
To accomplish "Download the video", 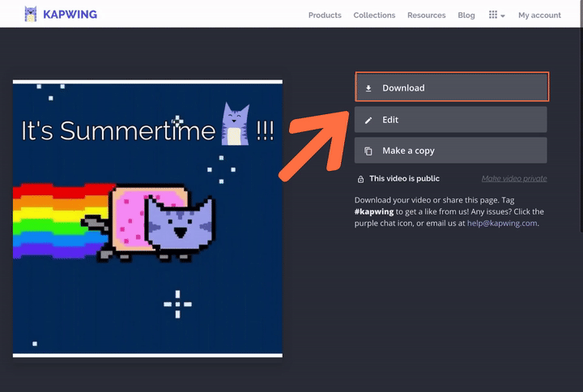I will (x=452, y=87).
